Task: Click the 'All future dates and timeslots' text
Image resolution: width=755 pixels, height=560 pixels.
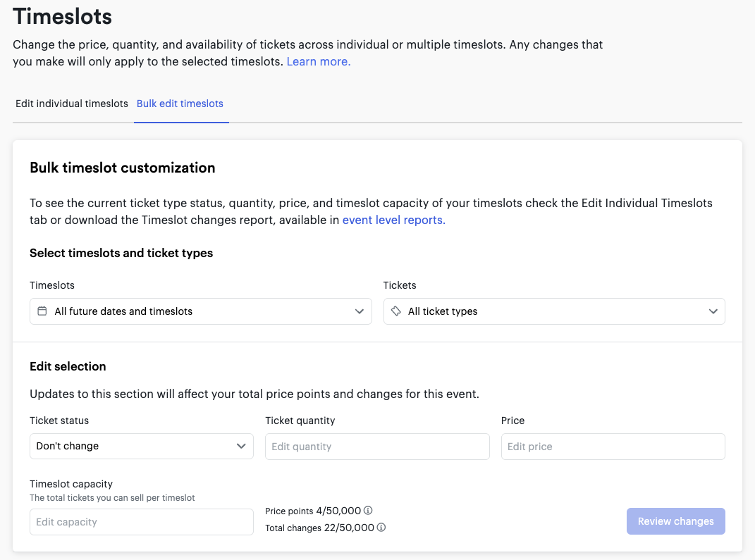Action: click(x=123, y=311)
